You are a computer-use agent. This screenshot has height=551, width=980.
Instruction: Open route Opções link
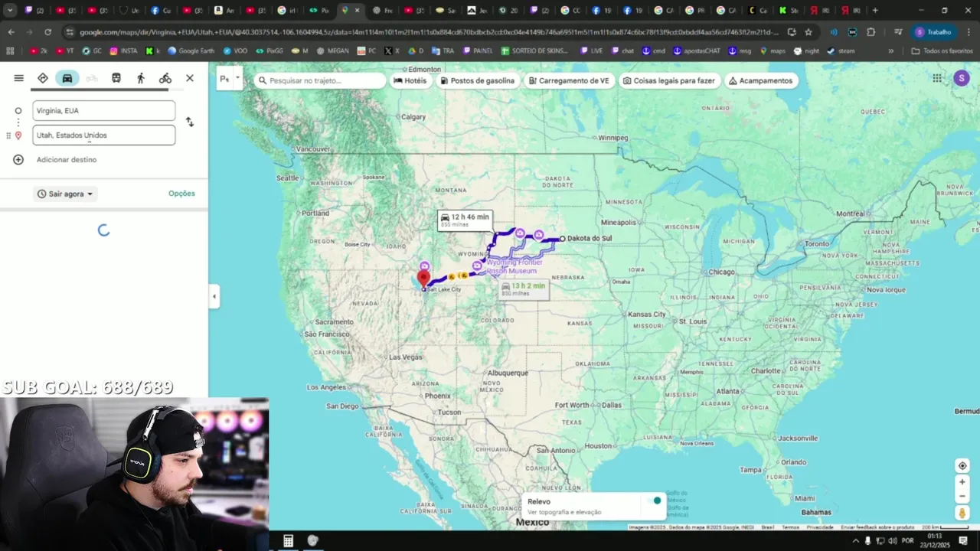[x=181, y=194]
